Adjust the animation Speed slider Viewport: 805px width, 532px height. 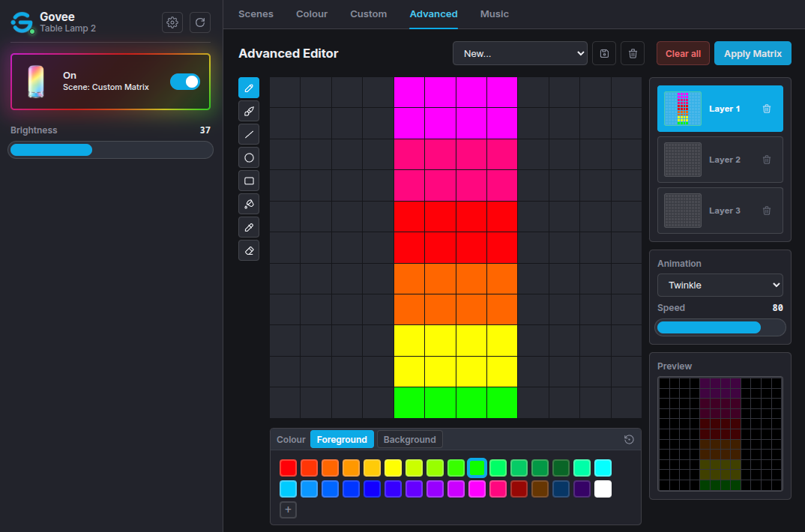click(720, 328)
